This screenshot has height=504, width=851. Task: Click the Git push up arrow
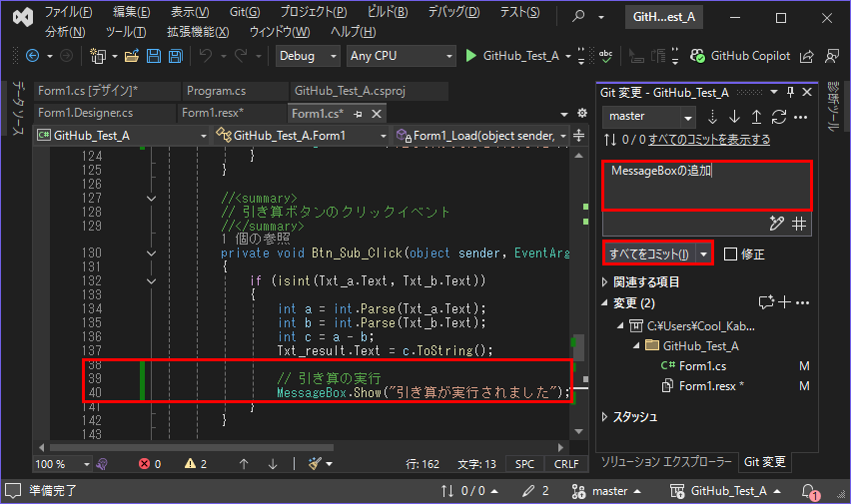(x=756, y=117)
